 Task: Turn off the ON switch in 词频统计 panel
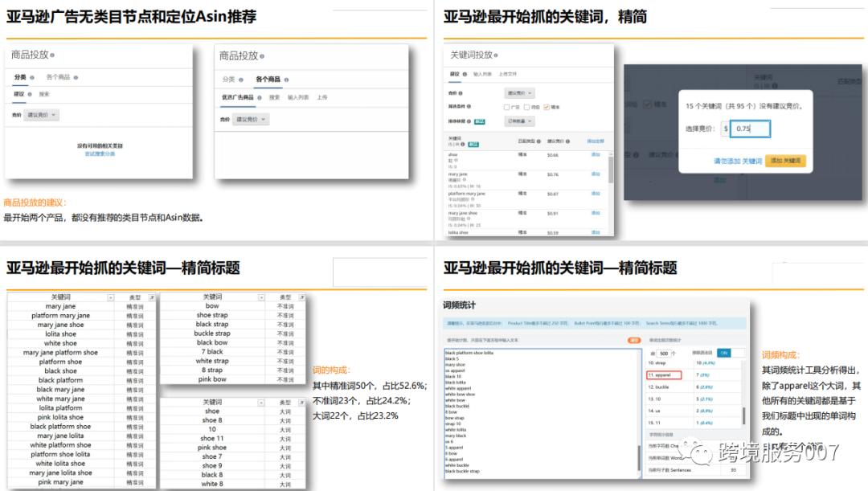pyautogui.click(x=724, y=353)
